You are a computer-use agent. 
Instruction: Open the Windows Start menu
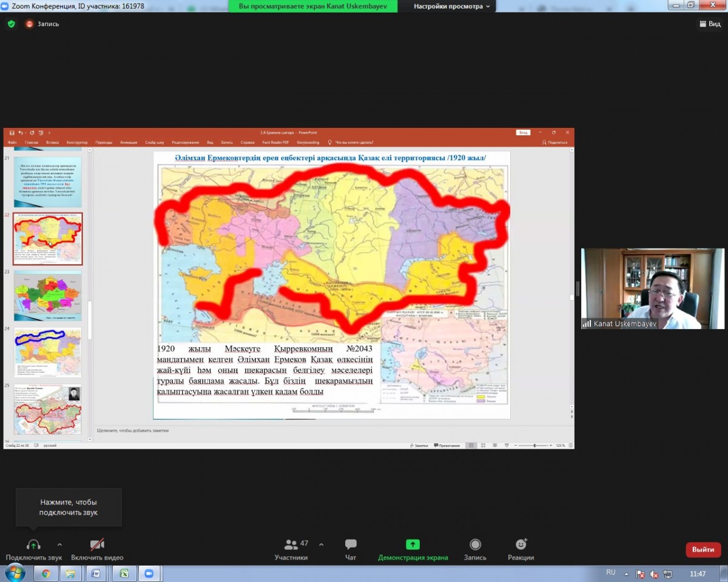click(15, 573)
